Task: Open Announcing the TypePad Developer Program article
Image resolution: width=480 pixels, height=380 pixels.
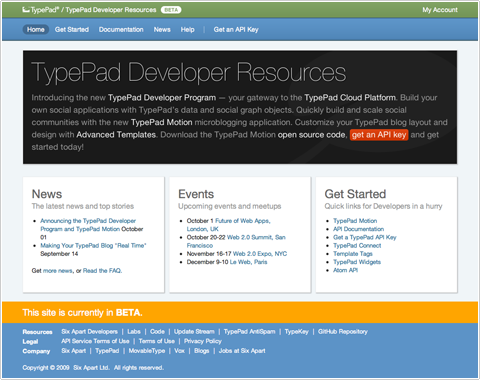Action: coord(88,225)
